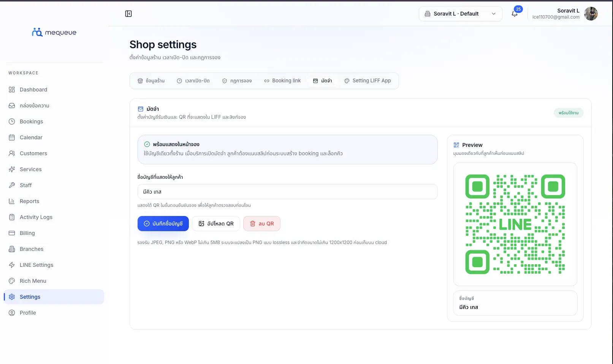Select the มัดจำ tab
This screenshot has height=364, width=613.
[x=322, y=81]
